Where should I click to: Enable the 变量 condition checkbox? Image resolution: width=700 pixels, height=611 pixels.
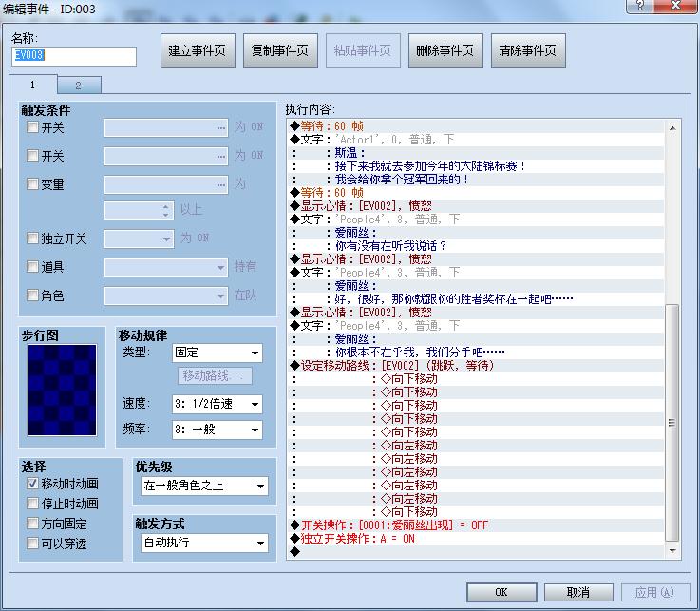(32, 183)
